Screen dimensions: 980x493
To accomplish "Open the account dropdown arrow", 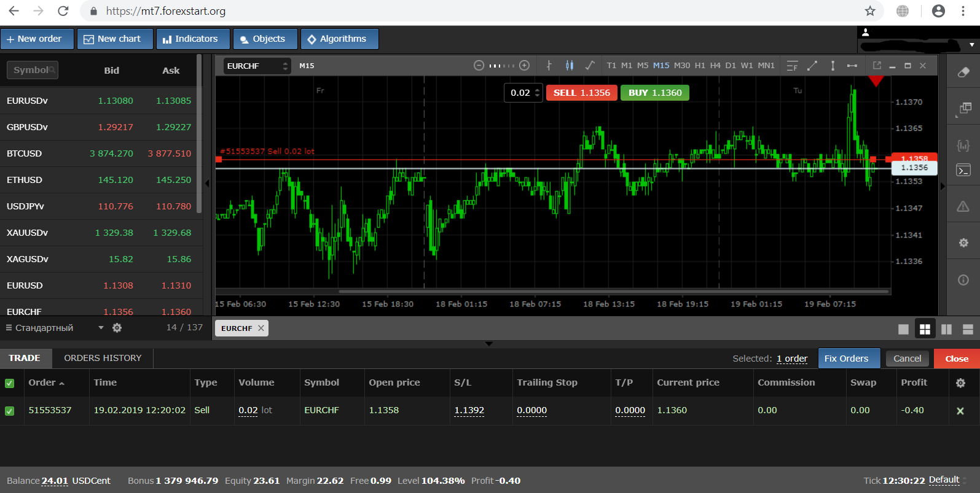I will [x=971, y=45].
